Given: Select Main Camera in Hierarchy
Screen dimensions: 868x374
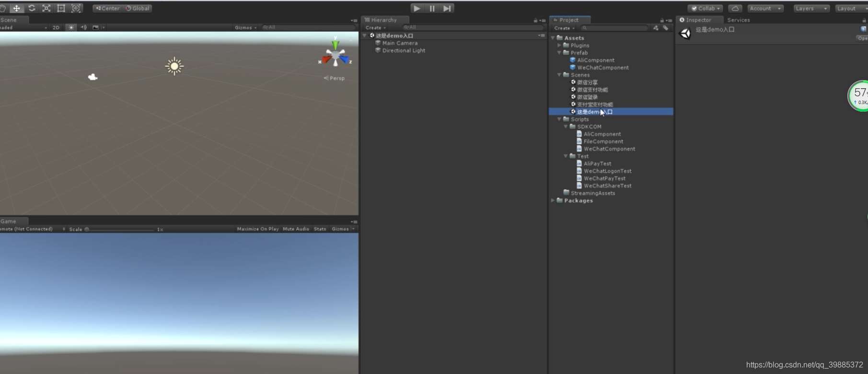Looking at the screenshot, I should [400, 43].
